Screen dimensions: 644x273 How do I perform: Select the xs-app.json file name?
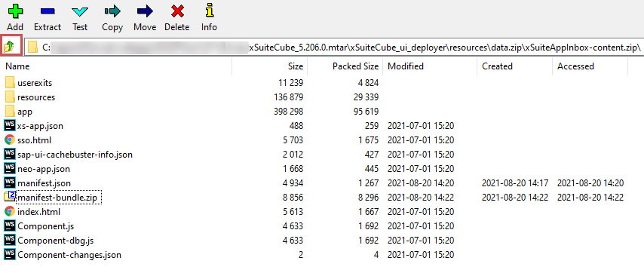click(40, 126)
